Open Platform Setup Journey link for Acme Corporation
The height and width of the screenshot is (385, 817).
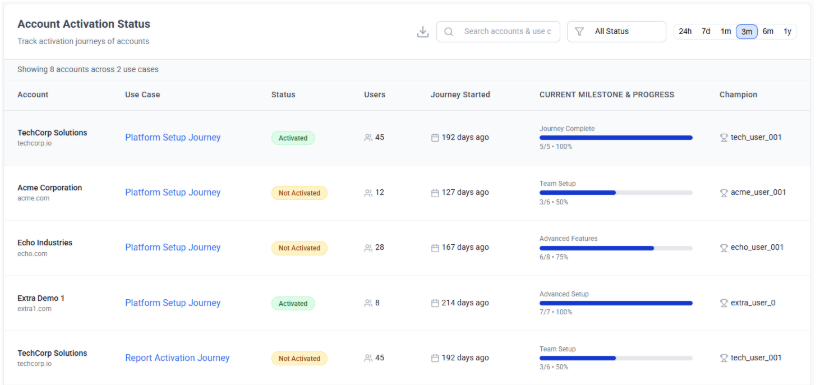[172, 192]
